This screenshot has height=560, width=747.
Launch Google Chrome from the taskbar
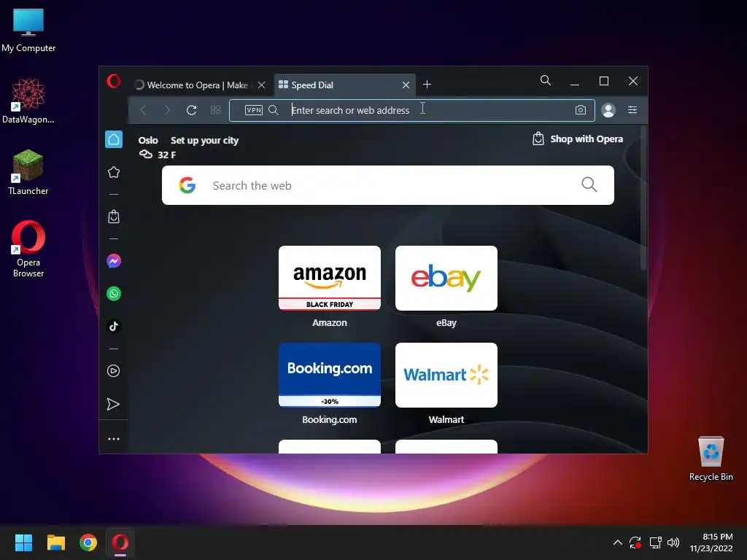click(x=88, y=542)
